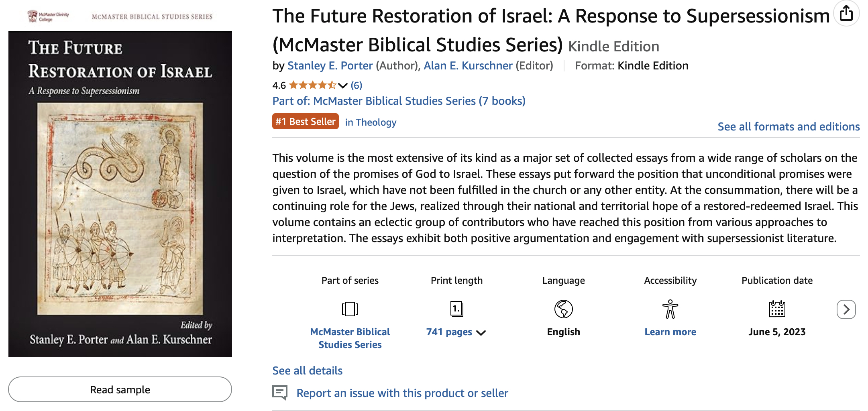Open McMaster Biblical Studies Series 7 books

399,101
